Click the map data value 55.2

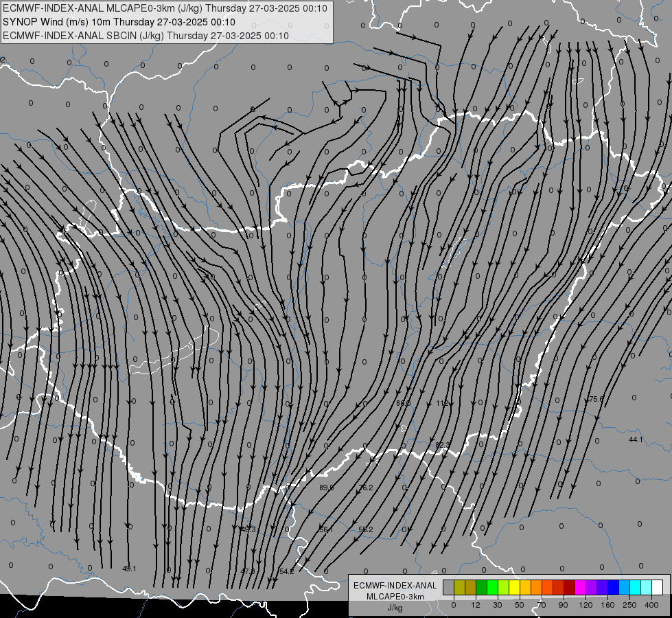(366, 529)
